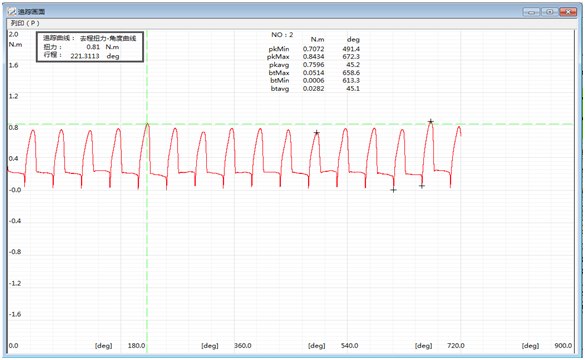
Task: Click the app icon in the title bar
Action: pos(12,12)
